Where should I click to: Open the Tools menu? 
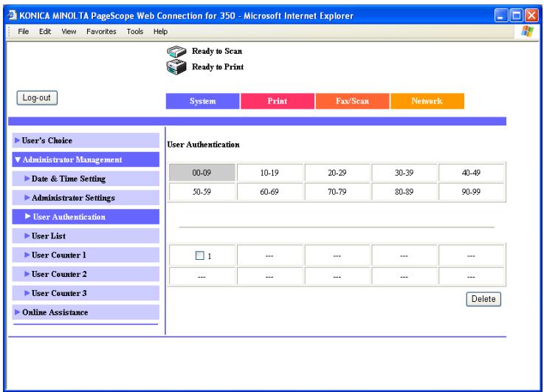tap(135, 32)
